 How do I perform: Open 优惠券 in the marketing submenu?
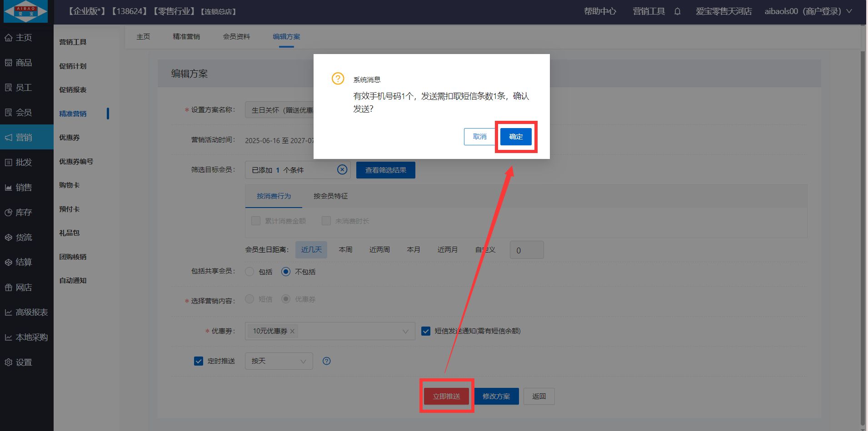(70, 137)
